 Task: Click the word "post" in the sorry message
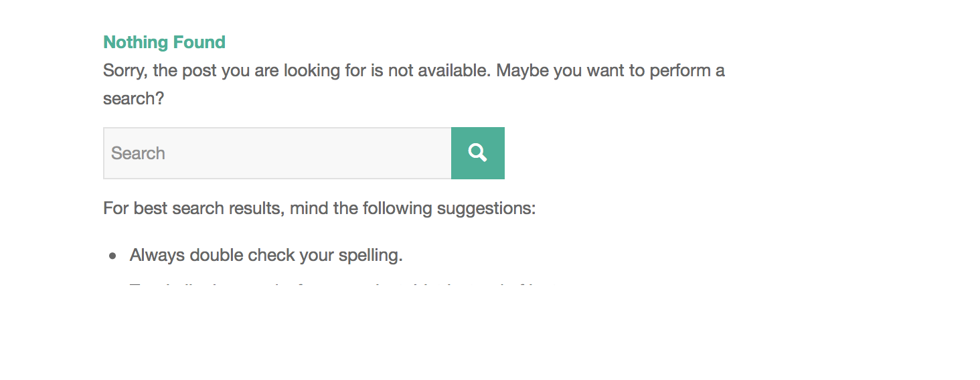[200, 71]
